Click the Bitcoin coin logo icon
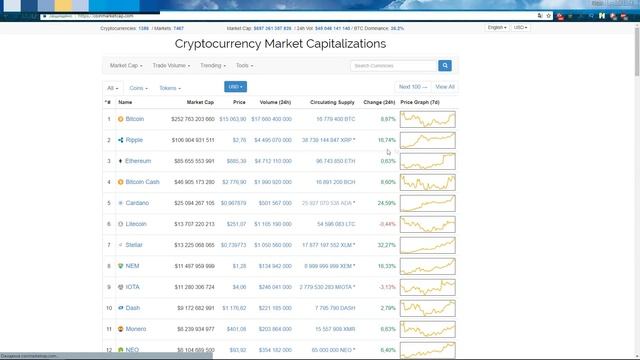The width and height of the screenshot is (640, 360). pos(120,119)
